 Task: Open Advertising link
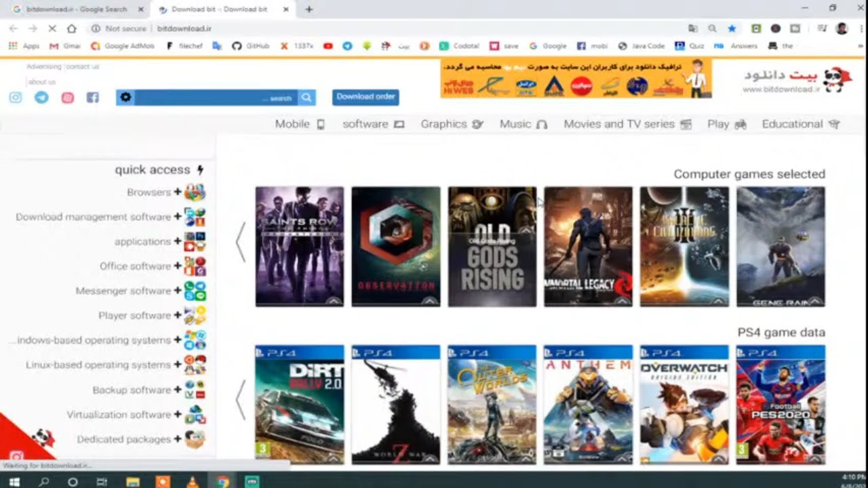(45, 66)
